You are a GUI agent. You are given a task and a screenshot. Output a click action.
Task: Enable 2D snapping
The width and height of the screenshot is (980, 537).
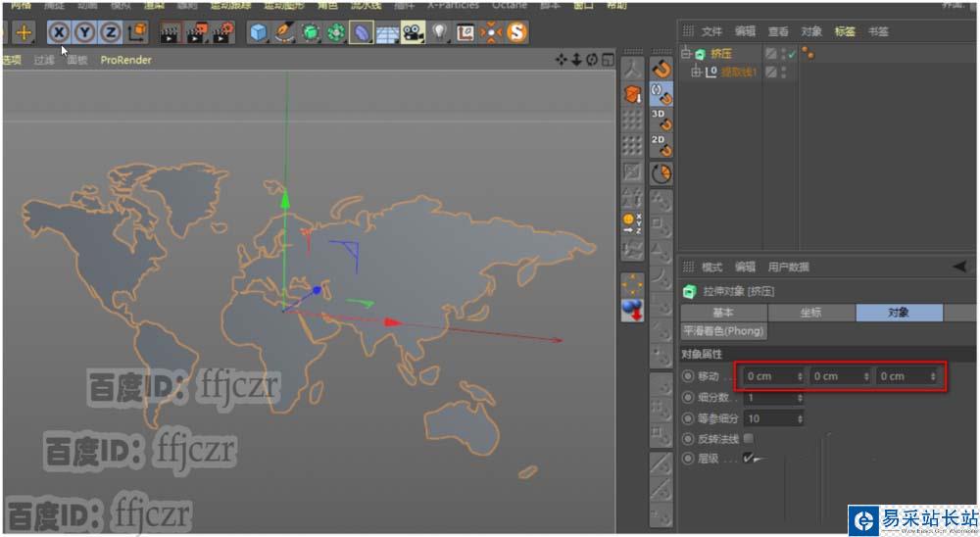pyautogui.click(x=661, y=146)
